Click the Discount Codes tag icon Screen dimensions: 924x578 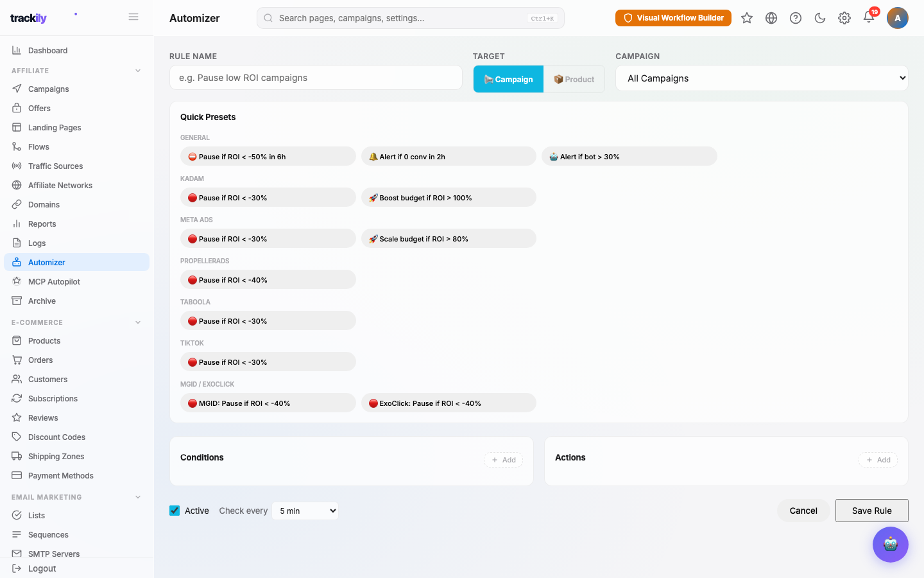(17, 437)
